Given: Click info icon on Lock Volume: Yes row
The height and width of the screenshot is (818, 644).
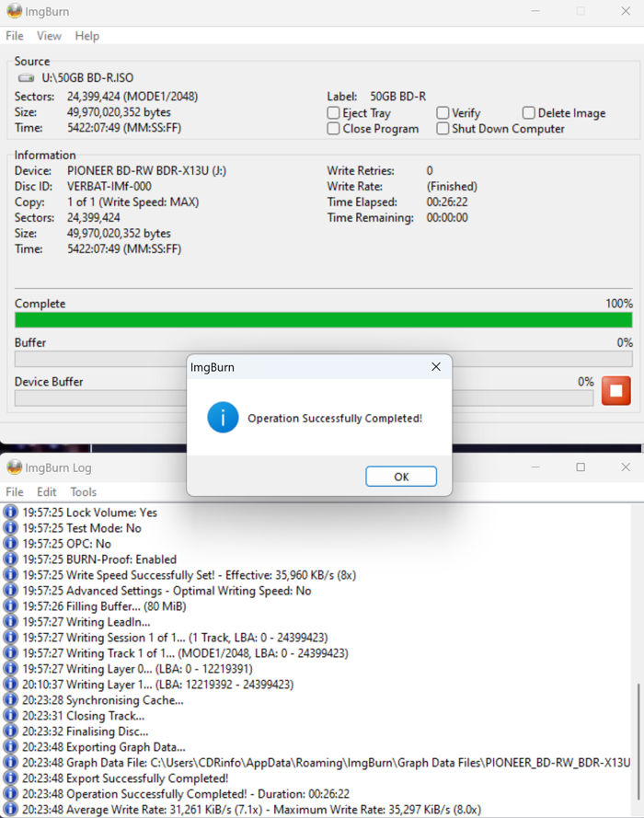Looking at the screenshot, I should (x=10, y=512).
